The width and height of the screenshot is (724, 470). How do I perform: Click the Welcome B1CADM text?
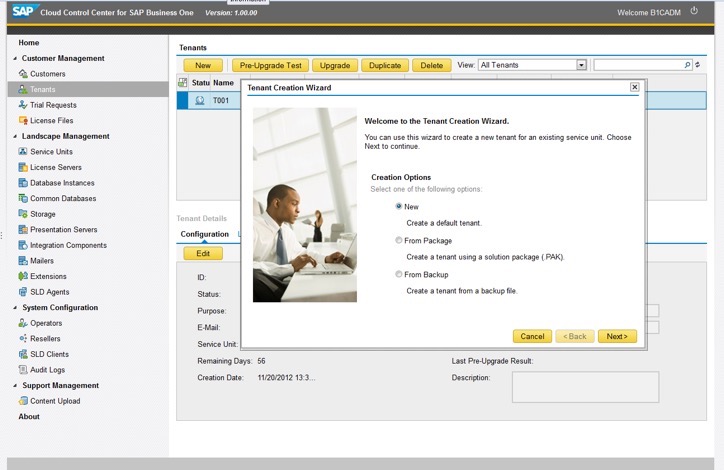point(649,12)
